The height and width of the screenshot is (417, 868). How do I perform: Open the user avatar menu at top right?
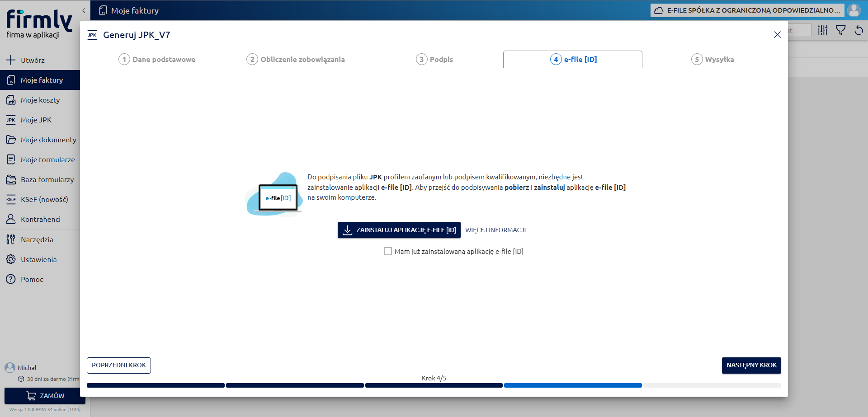coord(854,10)
